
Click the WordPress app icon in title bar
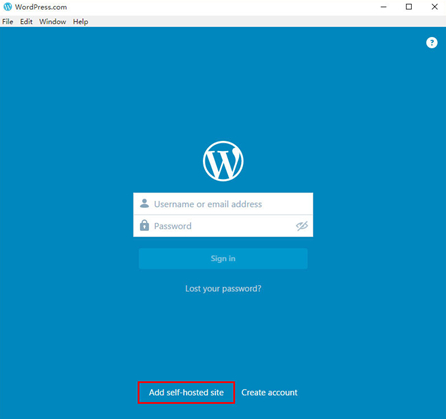point(8,7)
